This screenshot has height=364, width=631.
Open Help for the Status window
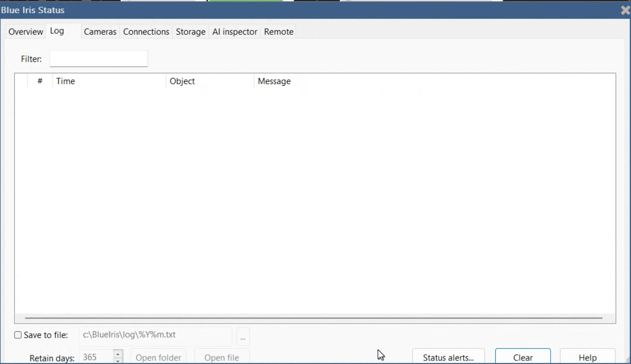(588, 357)
